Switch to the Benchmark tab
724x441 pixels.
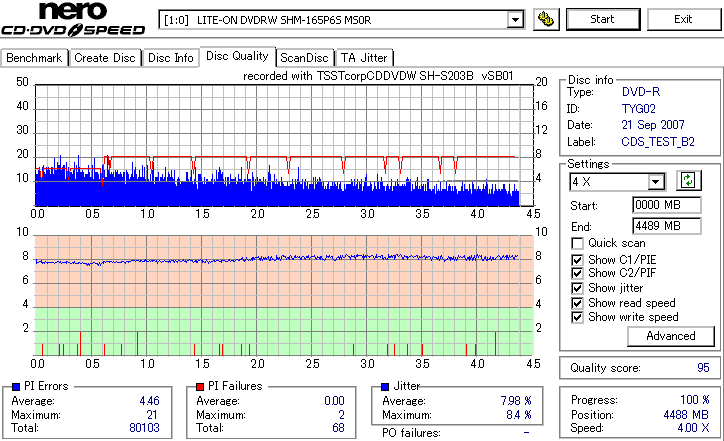click(x=34, y=58)
